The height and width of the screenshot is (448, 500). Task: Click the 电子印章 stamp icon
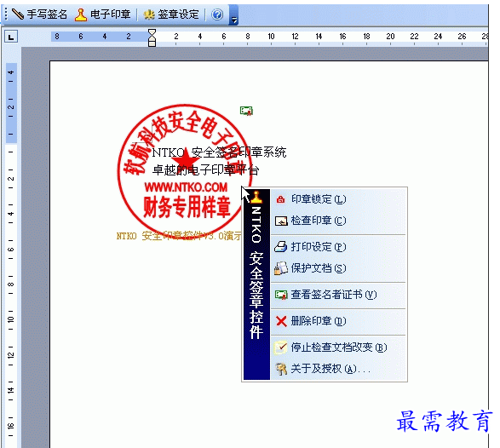[x=81, y=14]
